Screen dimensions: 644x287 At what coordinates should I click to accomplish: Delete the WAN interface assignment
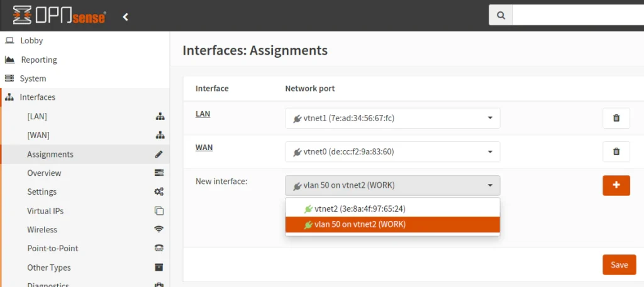tap(616, 151)
